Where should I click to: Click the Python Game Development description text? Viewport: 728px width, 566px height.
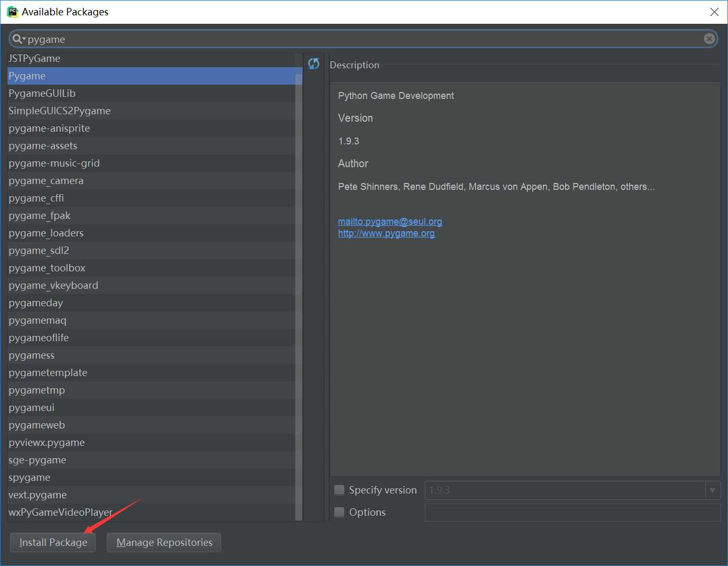click(396, 96)
